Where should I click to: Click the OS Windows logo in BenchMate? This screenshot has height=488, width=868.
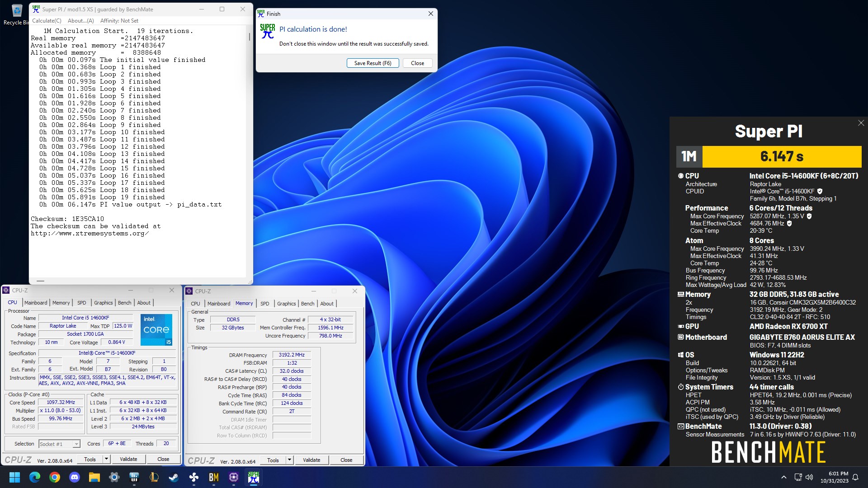[680, 355]
